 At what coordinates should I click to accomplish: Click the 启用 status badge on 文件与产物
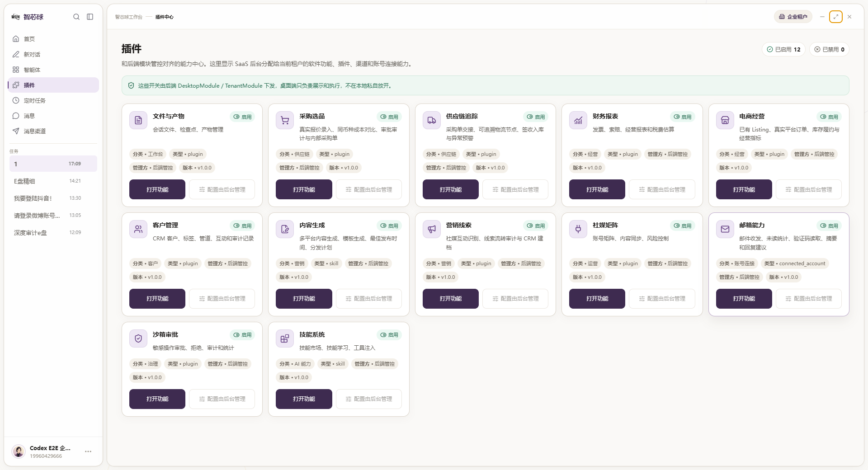coord(242,117)
